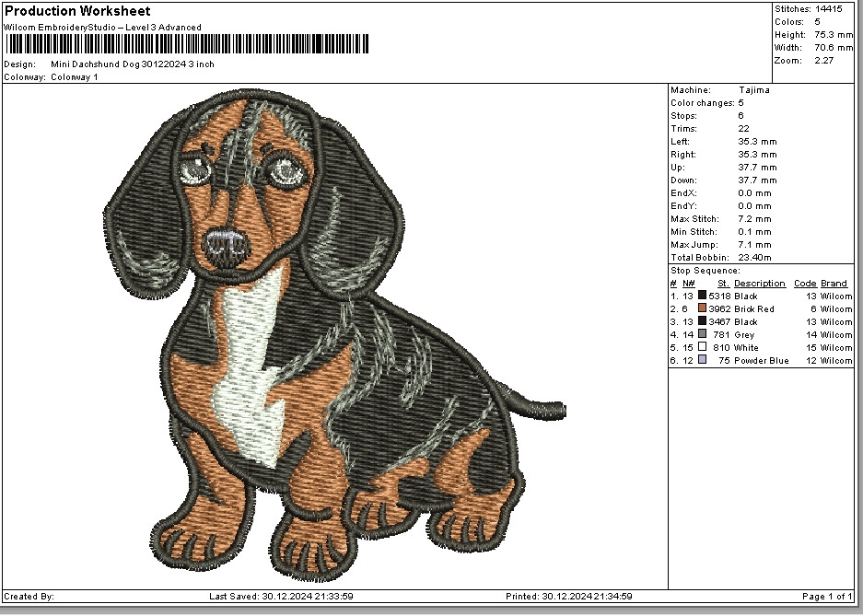Click 'Printed: 30.12.2024 21:34:59' footer text
Image resolution: width=863 pixels, height=616 pixels.
click(x=569, y=596)
